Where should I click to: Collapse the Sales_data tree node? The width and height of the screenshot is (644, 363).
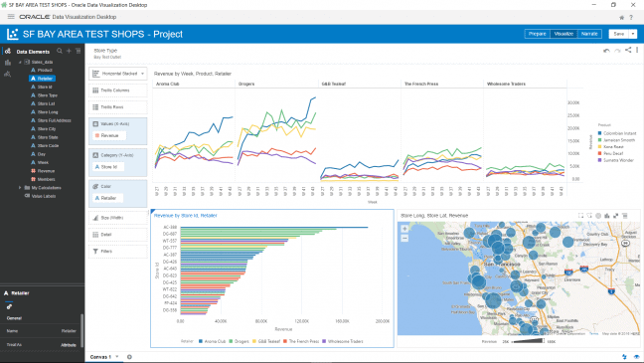20,62
